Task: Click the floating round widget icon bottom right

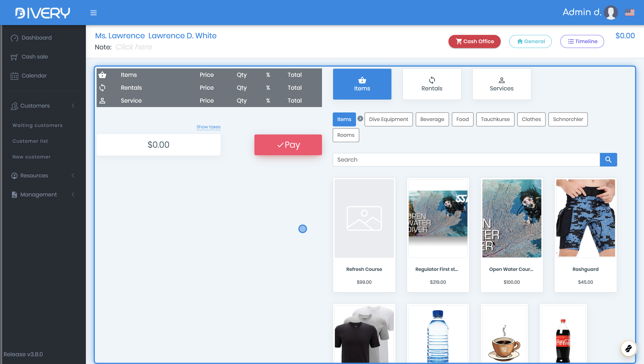Action: 628,348
